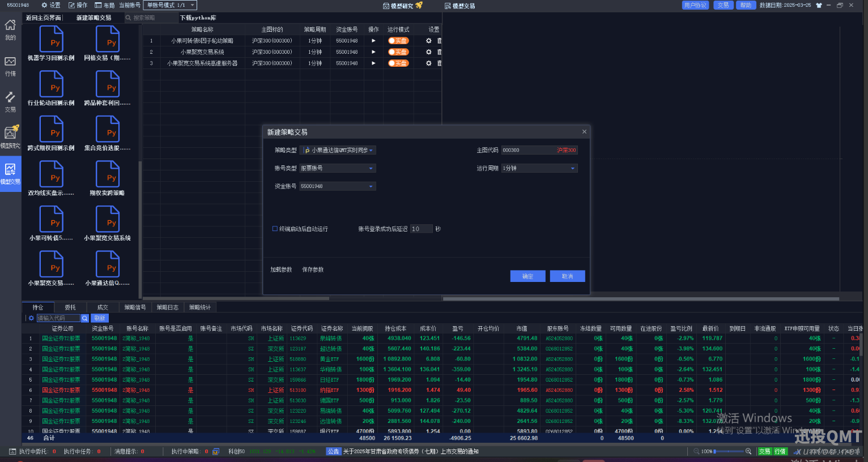
Task: Open the 我的 home sidebar icon
Action: coord(10,29)
